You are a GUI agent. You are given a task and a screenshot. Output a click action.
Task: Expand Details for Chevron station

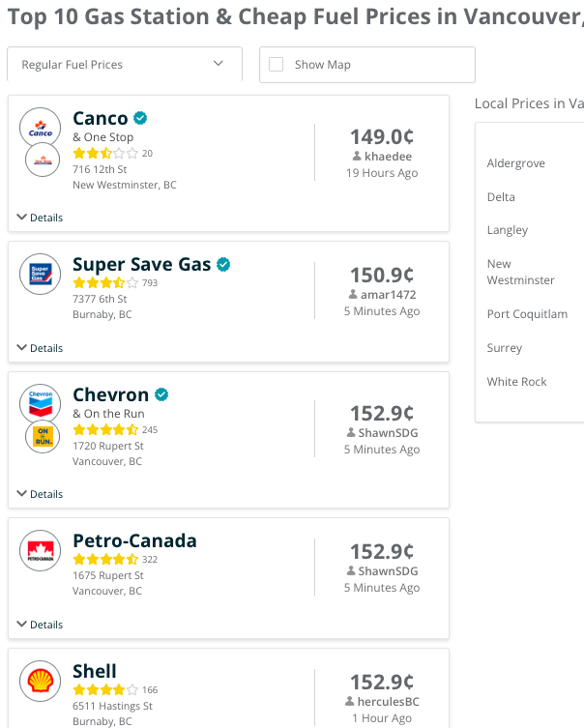pyautogui.click(x=41, y=494)
